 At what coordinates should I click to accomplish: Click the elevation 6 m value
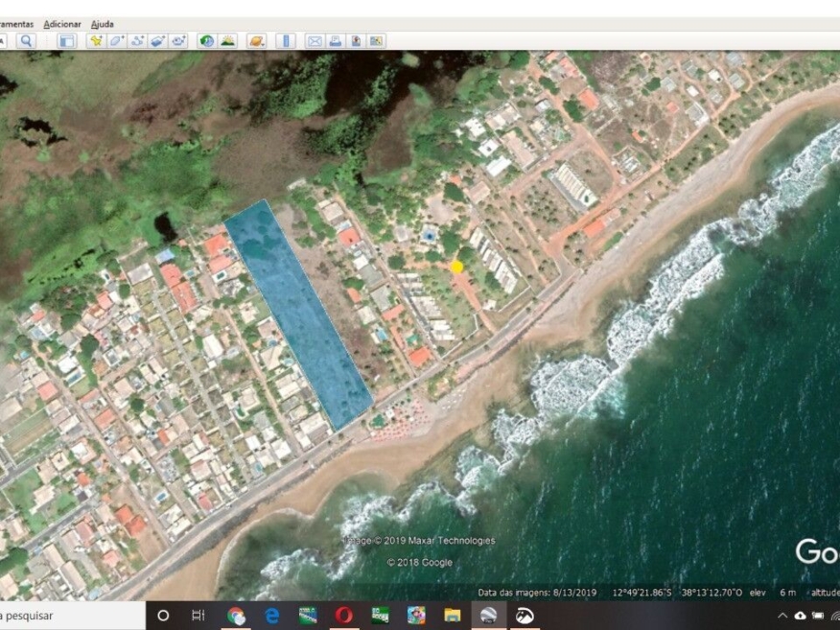(x=787, y=592)
